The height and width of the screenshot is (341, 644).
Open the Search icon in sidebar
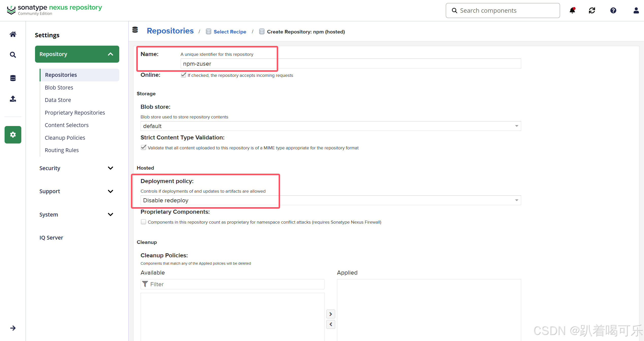pyautogui.click(x=13, y=55)
